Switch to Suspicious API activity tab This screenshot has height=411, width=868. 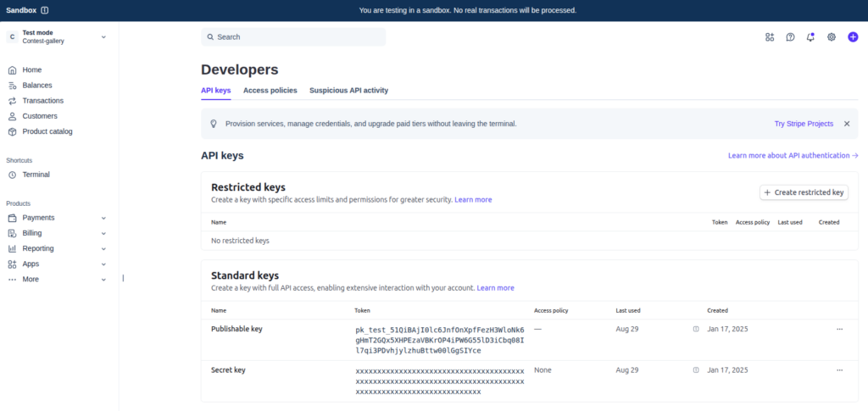click(x=348, y=90)
